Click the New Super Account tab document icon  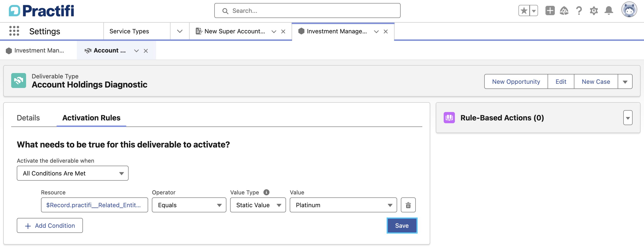point(199,31)
